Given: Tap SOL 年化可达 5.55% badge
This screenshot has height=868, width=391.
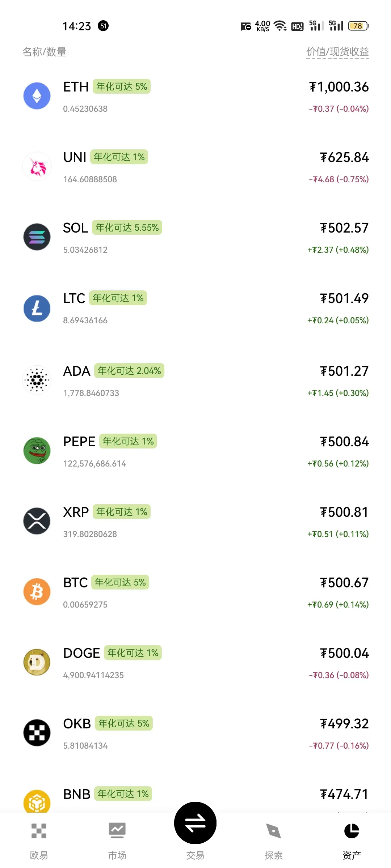Looking at the screenshot, I should coord(127,227).
